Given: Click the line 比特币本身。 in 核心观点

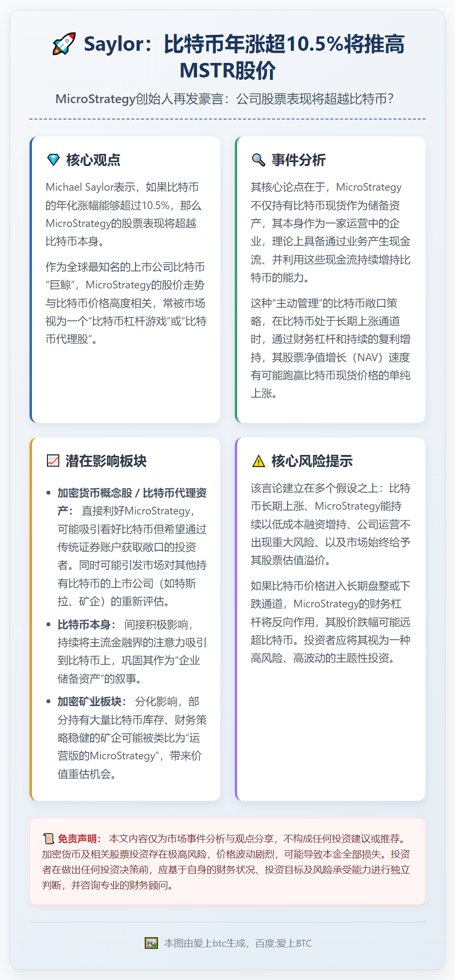Looking at the screenshot, I should [x=75, y=241].
